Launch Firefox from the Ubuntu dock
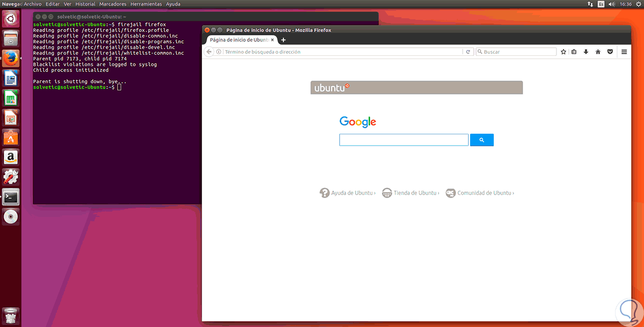The width and height of the screenshot is (644, 327). click(x=10, y=58)
